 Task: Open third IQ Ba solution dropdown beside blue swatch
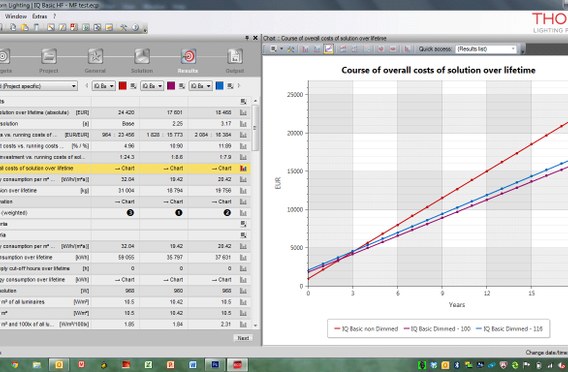200,86
